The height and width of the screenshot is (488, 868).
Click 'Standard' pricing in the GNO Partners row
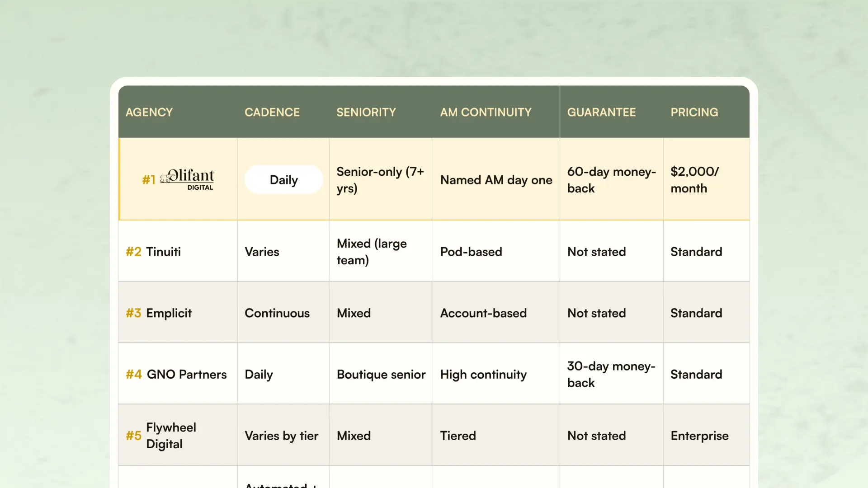pyautogui.click(x=706, y=374)
